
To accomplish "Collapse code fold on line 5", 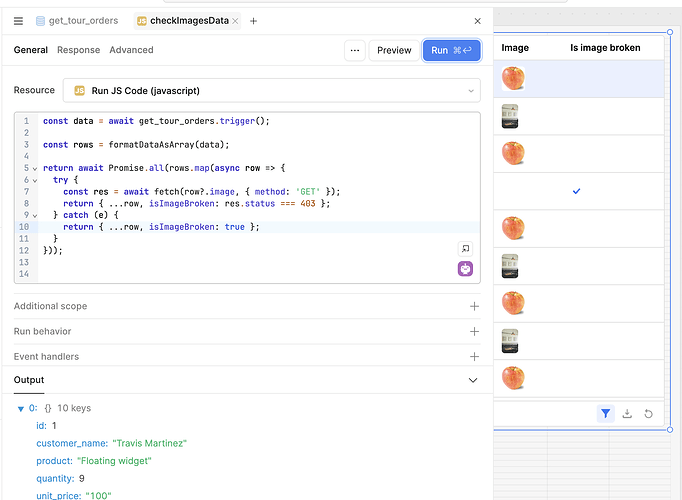I will click(35, 168).
